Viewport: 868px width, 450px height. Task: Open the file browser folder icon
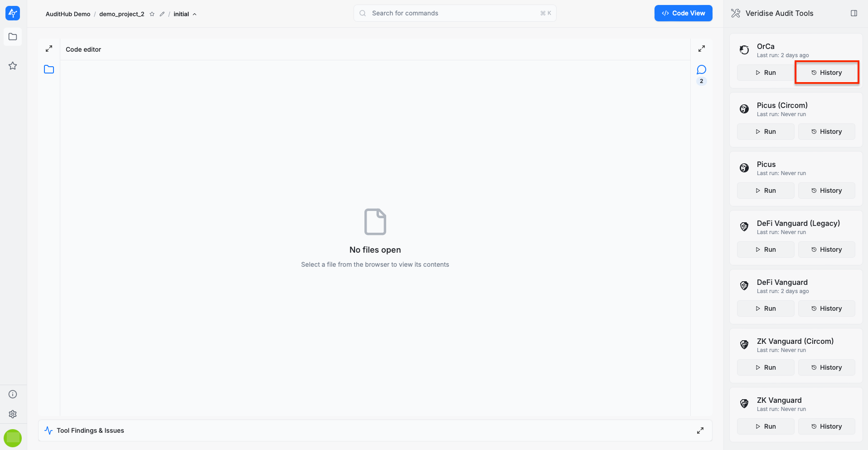coord(49,69)
